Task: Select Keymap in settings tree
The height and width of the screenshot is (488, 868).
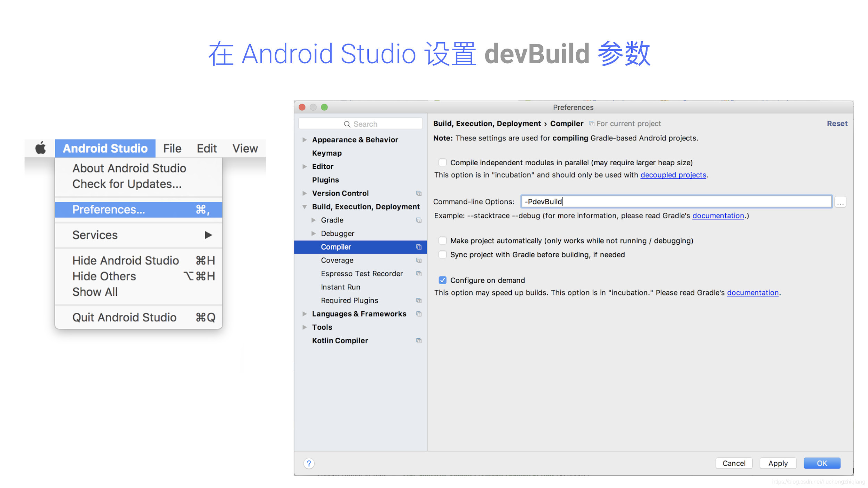Action: point(327,153)
